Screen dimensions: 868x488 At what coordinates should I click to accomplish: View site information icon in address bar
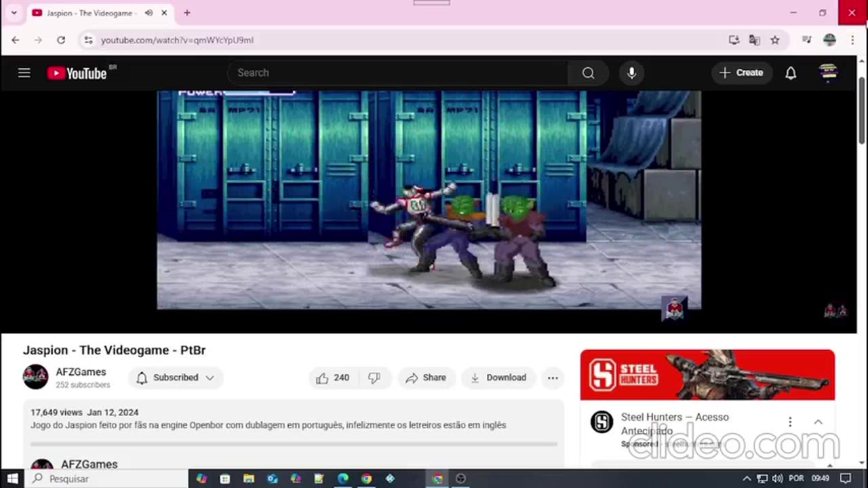88,40
